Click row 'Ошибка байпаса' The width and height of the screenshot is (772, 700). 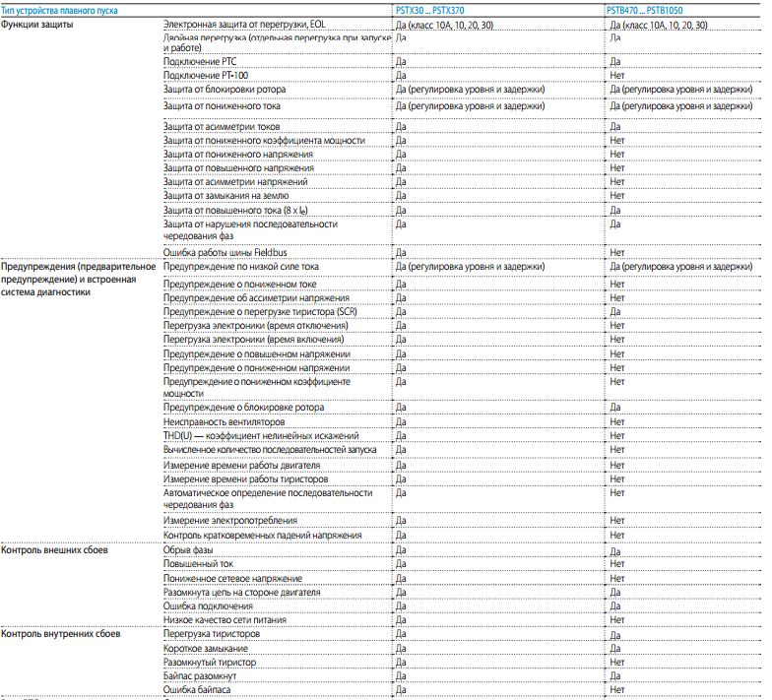[197, 689]
